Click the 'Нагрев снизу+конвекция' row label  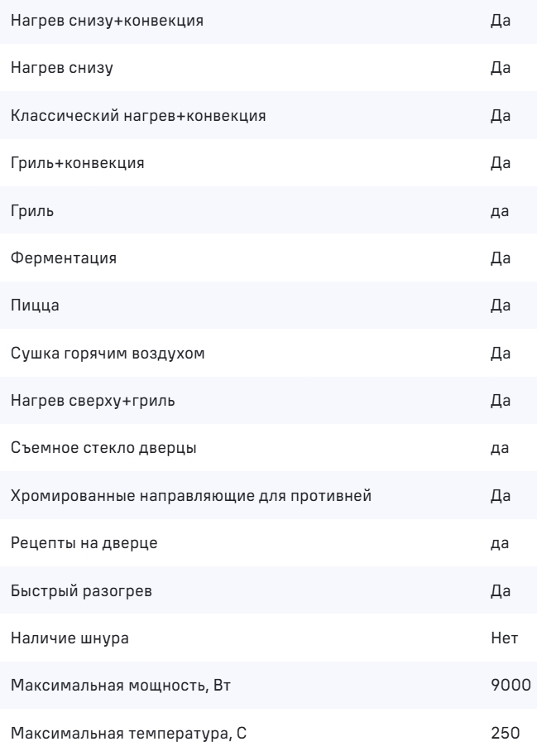pyautogui.click(x=108, y=21)
